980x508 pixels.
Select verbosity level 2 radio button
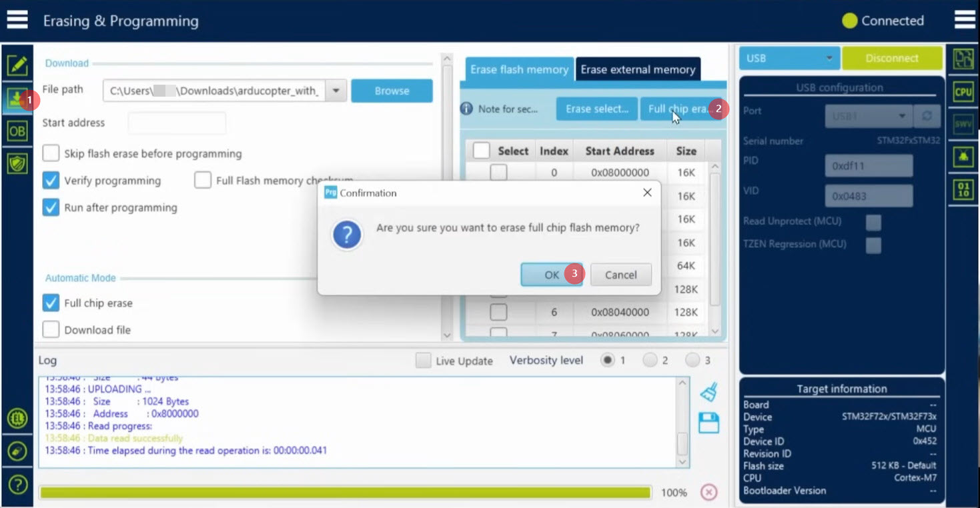point(650,360)
